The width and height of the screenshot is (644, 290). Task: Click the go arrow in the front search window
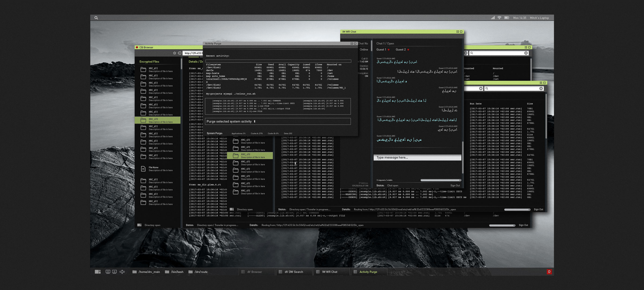pos(481,88)
